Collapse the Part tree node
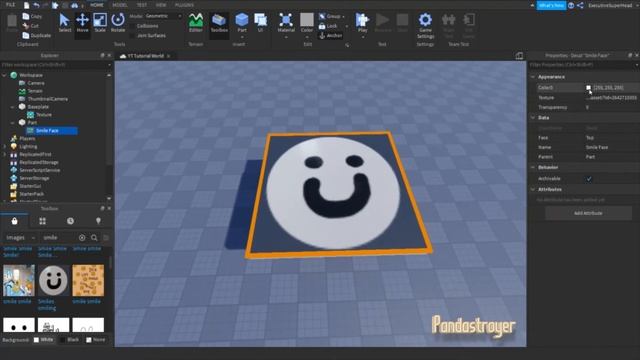 tap(12, 122)
